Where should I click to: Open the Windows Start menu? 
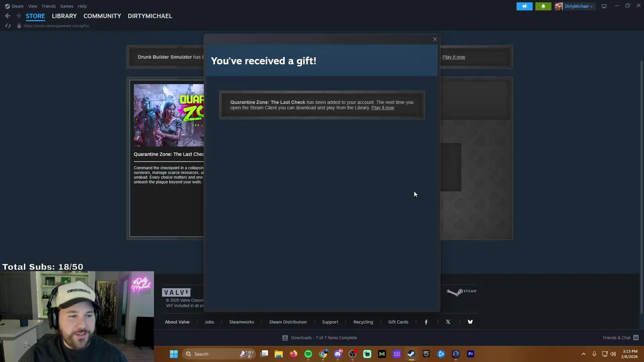[x=174, y=354]
